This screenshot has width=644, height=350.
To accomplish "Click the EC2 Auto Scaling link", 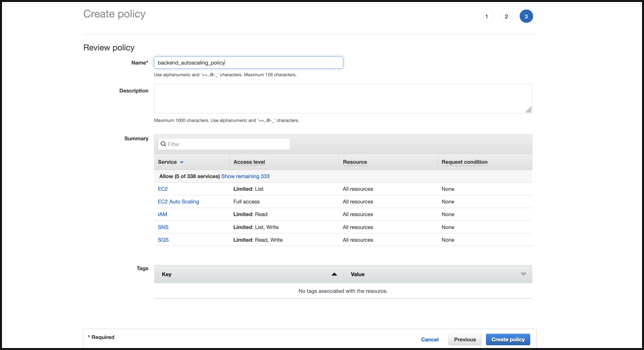I will pos(178,202).
